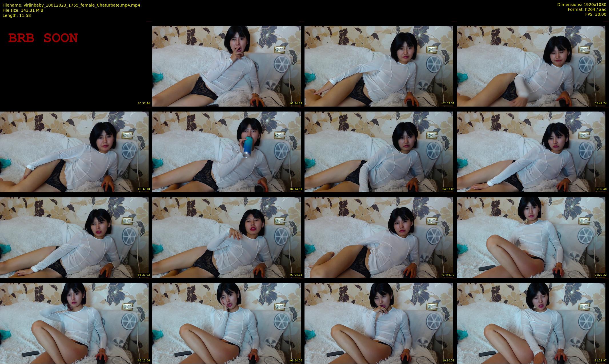Image resolution: width=609 pixels, height=364 pixels.
Task: Click the Filename text in header
Action: [71, 5]
